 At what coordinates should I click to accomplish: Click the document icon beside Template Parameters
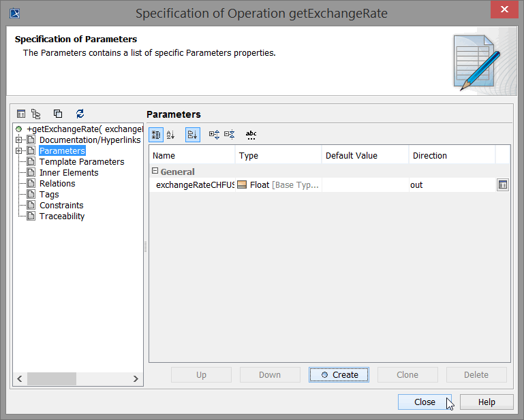[31, 161]
